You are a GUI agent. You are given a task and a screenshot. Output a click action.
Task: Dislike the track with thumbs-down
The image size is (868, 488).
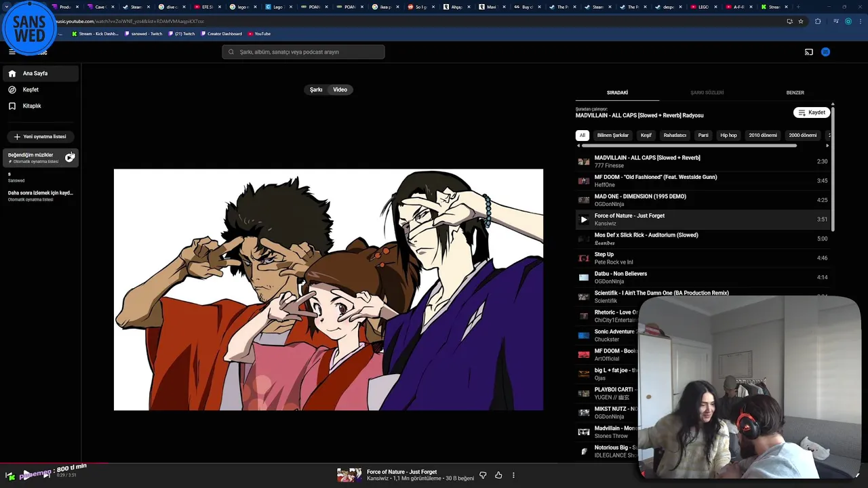click(483, 475)
